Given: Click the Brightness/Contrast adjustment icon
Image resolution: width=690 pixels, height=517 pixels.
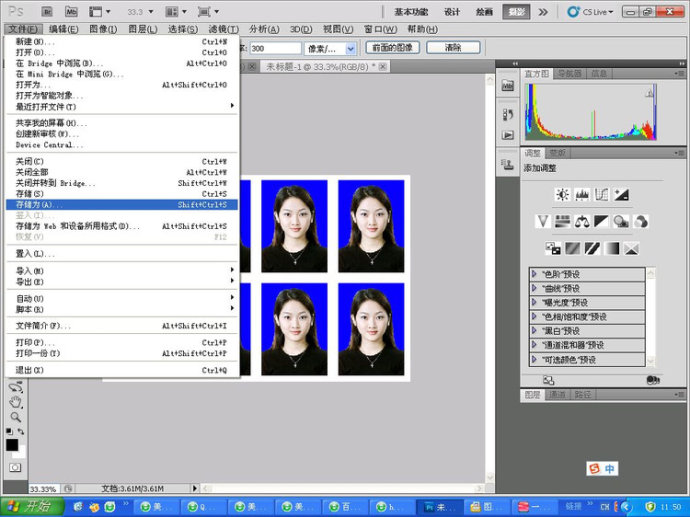Looking at the screenshot, I should point(562,195).
